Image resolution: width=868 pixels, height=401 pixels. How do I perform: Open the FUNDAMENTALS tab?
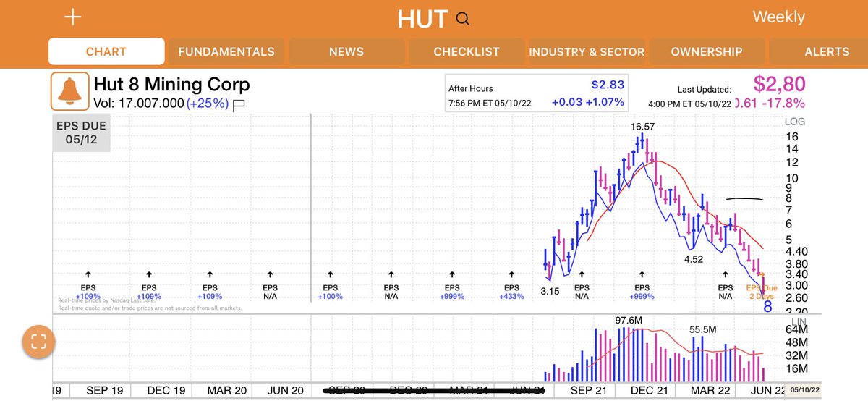[226, 51]
